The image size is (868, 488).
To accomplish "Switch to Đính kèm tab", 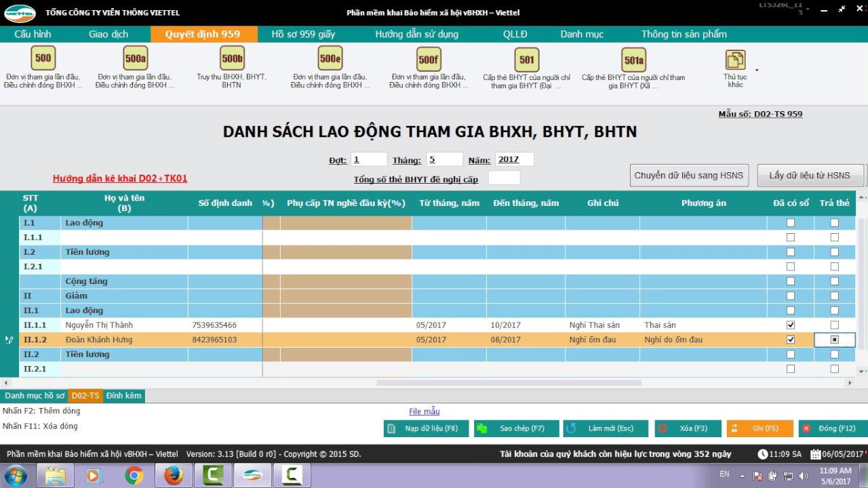I will coord(123,396).
